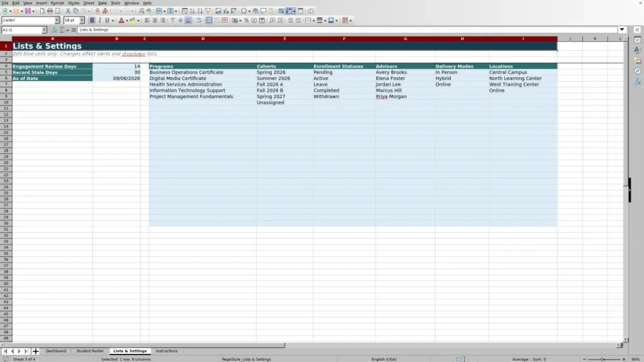644x362 pixels.
Task: Toggle Center Horizontally alignment
Action: 155,21
